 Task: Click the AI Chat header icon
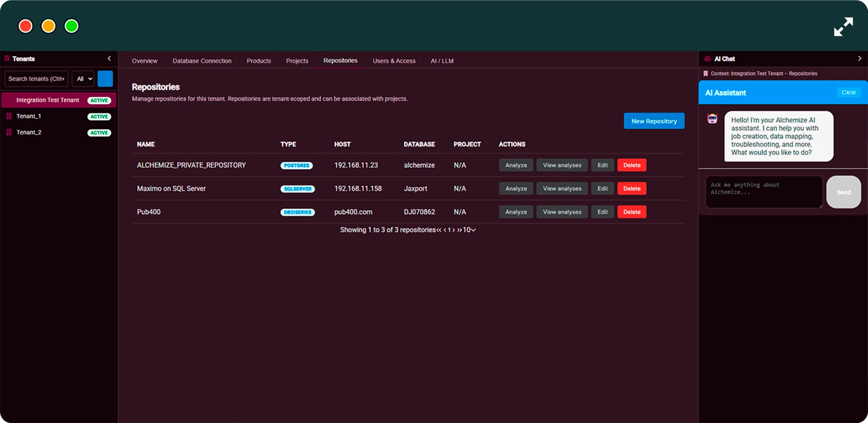point(707,59)
